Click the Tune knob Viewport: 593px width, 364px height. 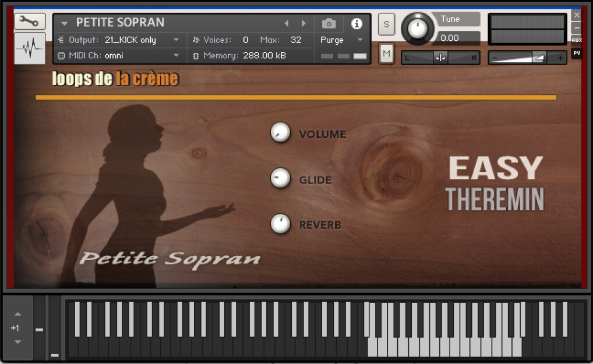(x=417, y=29)
